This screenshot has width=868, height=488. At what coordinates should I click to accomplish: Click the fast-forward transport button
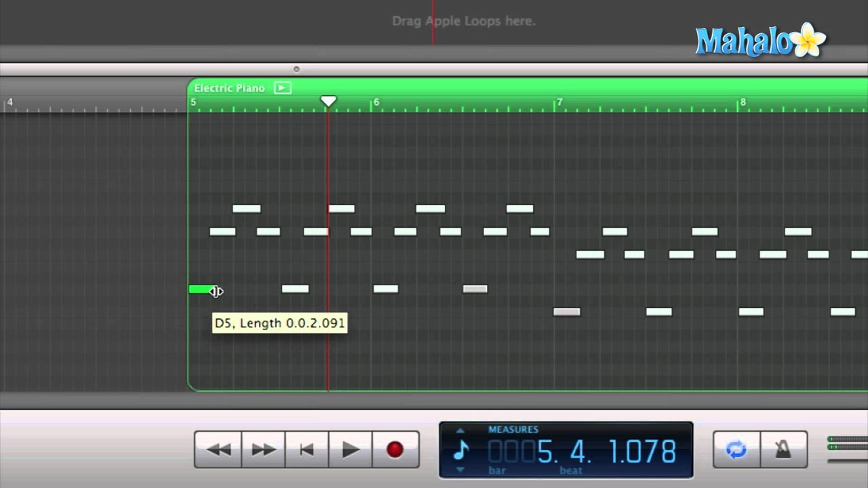click(x=263, y=449)
